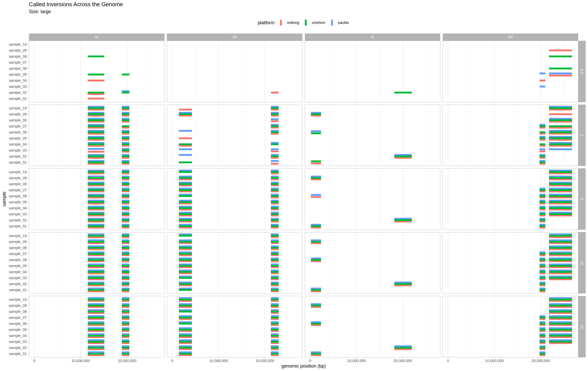Click the 10 row facet strip
The height and width of the screenshot is (371, 588).
click(x=582, y=263)
